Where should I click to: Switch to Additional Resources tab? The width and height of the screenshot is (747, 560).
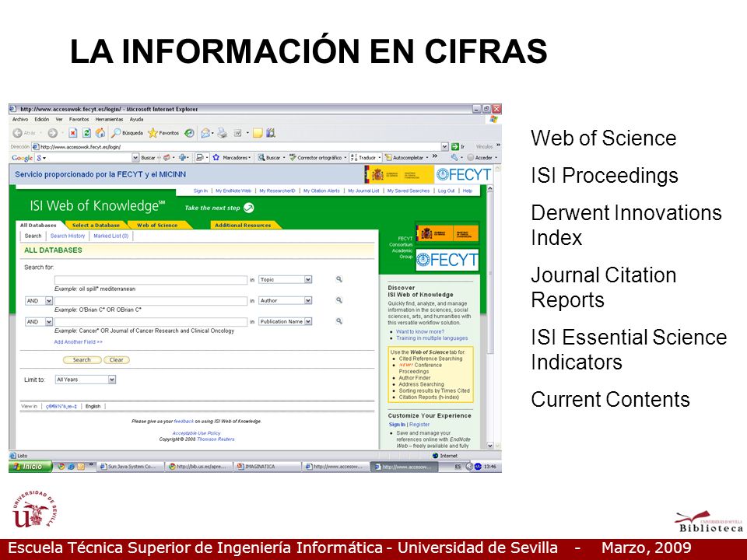243,226
